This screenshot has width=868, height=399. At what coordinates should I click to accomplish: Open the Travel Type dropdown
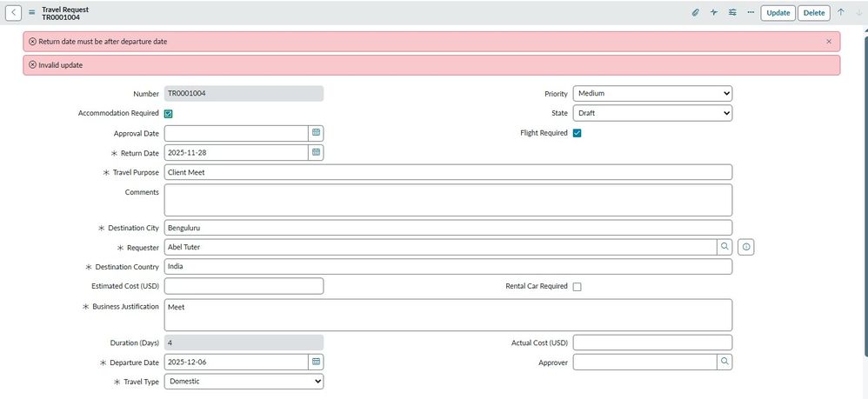tap(244, 382)
